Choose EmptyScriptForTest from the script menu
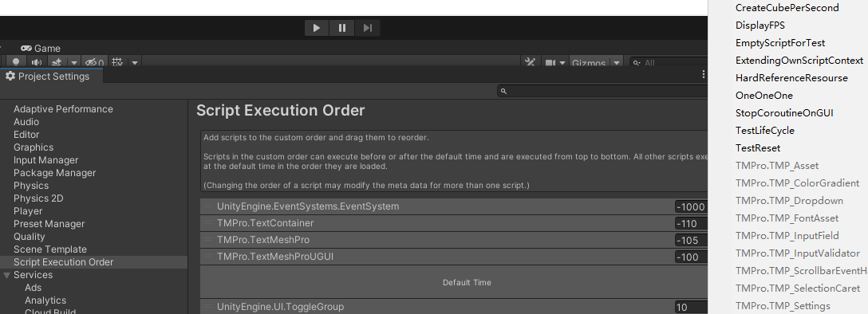This screenshot has width=868, height=314. coord(780,42)
